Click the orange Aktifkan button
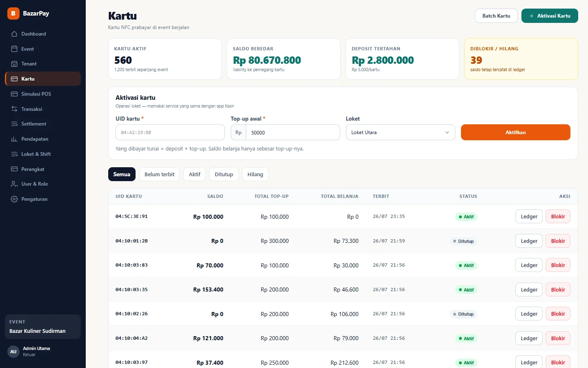 [x=515, y=132]
